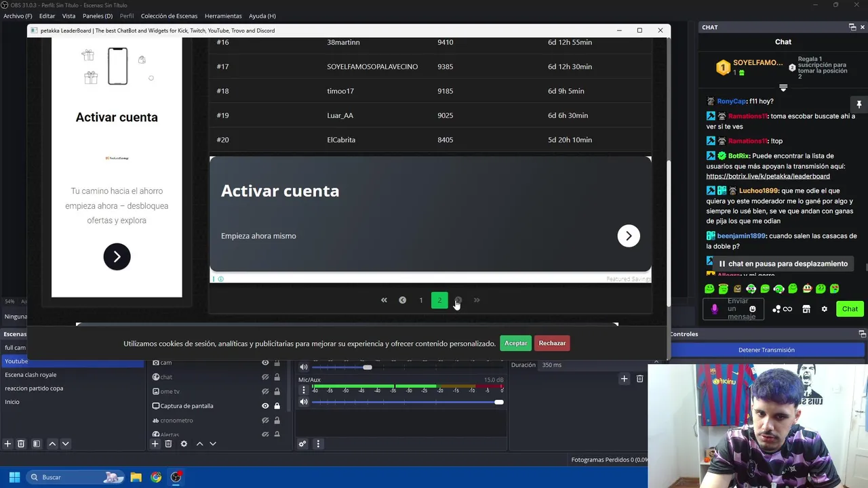Image resolution: width=868 pixels, height=488 pixels.
Task: Toggle visibility of cam source
Action: [265, 363]
